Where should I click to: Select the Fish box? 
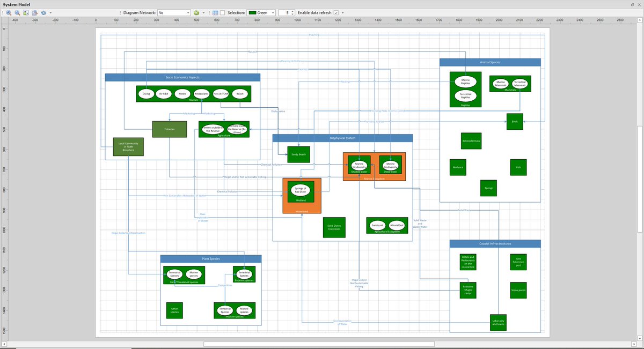click(x=518, y=167)
